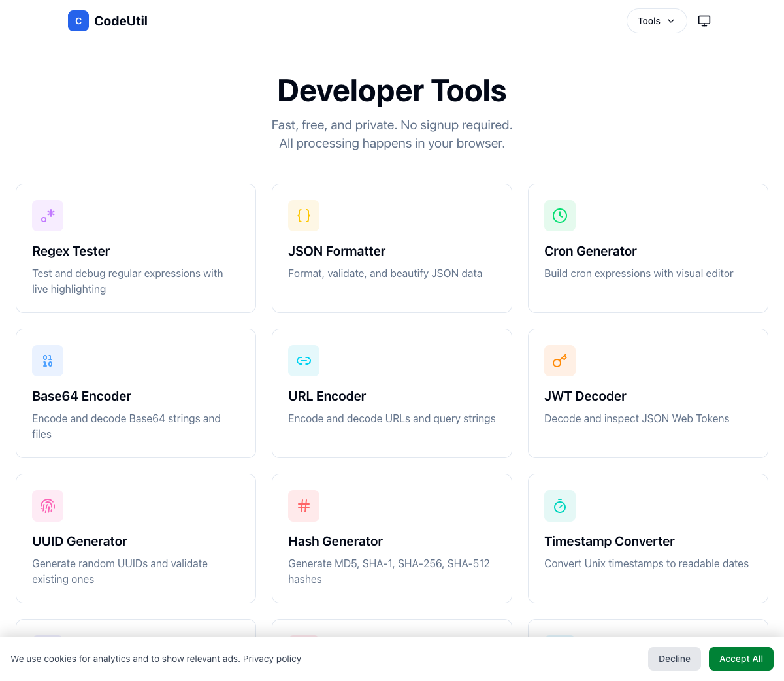Click 'Encode and decode Base64 strings' description
This screenshot has height=681, width=784.
(126, 426)
